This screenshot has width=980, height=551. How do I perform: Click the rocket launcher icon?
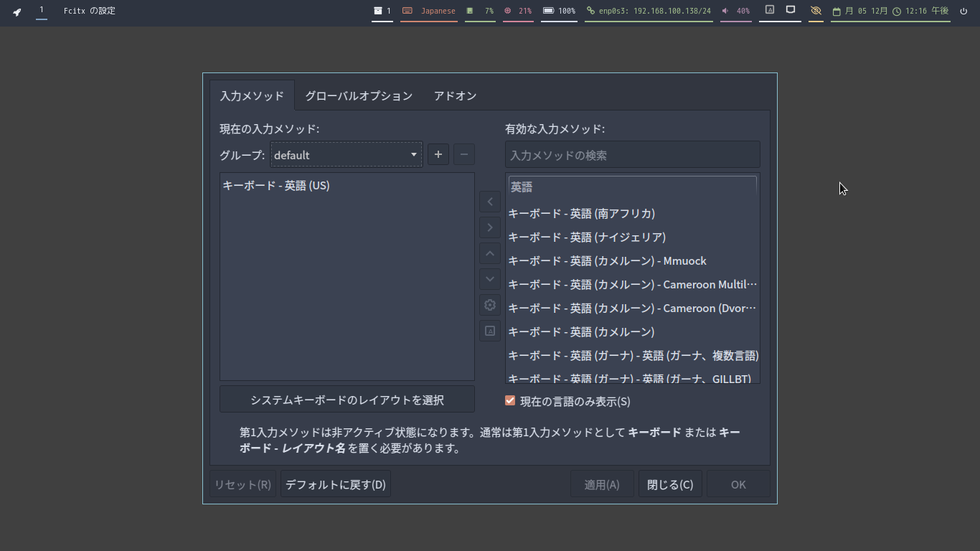(17, 11)
